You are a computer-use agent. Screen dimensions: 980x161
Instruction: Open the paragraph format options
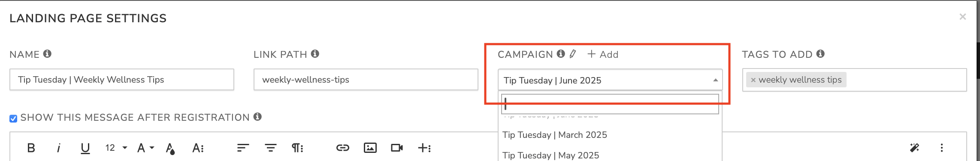click(297, 148)
